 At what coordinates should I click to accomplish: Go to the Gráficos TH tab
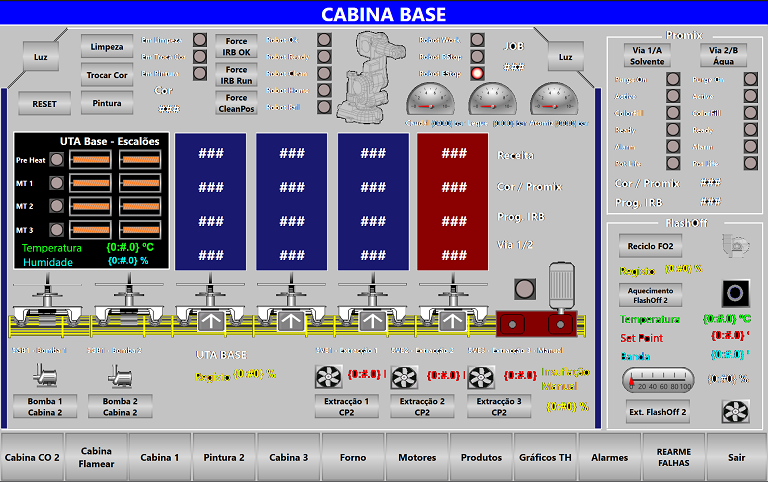coord(545,457)
